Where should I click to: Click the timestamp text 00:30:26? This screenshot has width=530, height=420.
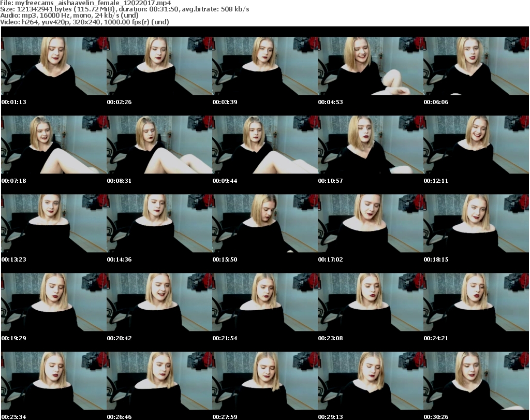point(436,417)
